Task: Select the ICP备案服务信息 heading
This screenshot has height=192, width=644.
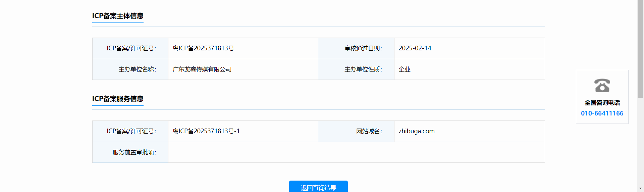Action: click(x=118, y=99)
